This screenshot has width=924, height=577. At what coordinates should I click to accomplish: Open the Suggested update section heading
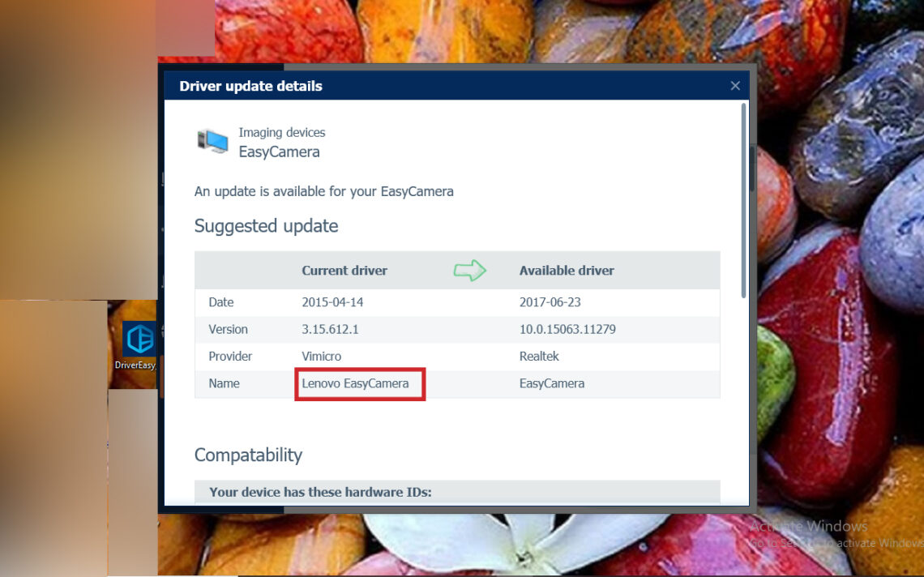(x=266, y=225)
